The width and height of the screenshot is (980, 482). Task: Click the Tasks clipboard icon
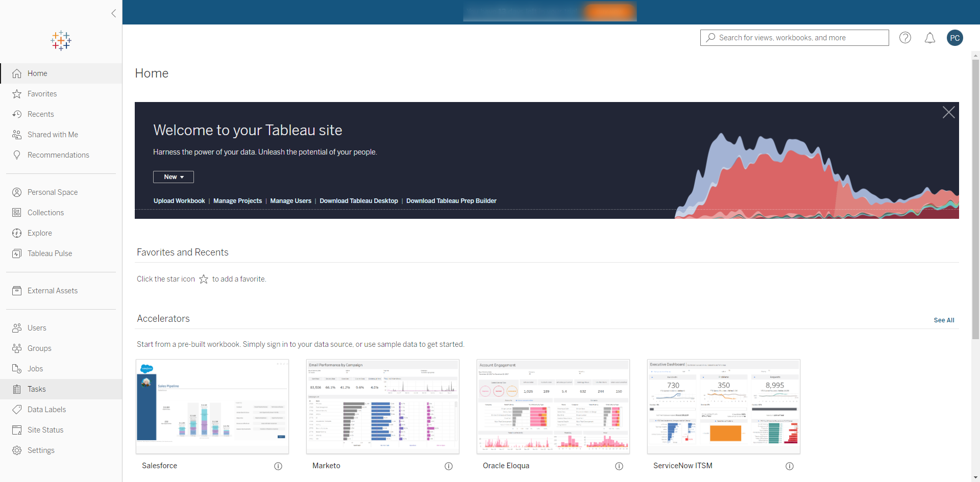coord(17,389)
